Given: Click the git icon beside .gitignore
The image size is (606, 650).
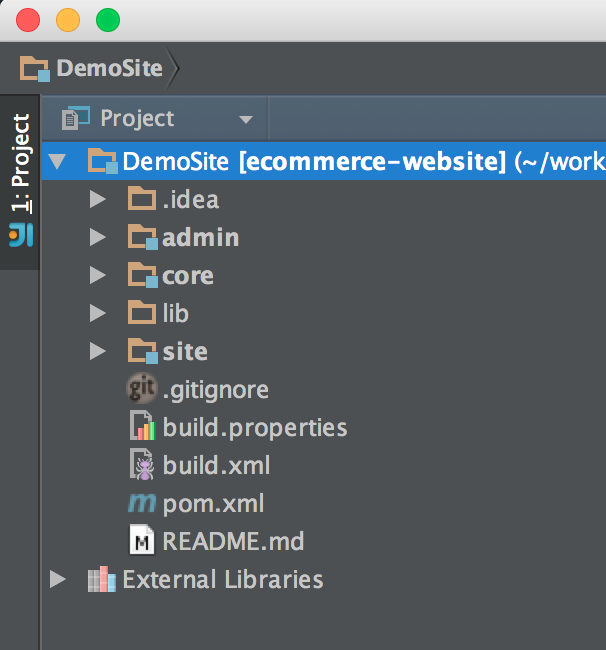Looking at the screenshot, I should point(142,389).
